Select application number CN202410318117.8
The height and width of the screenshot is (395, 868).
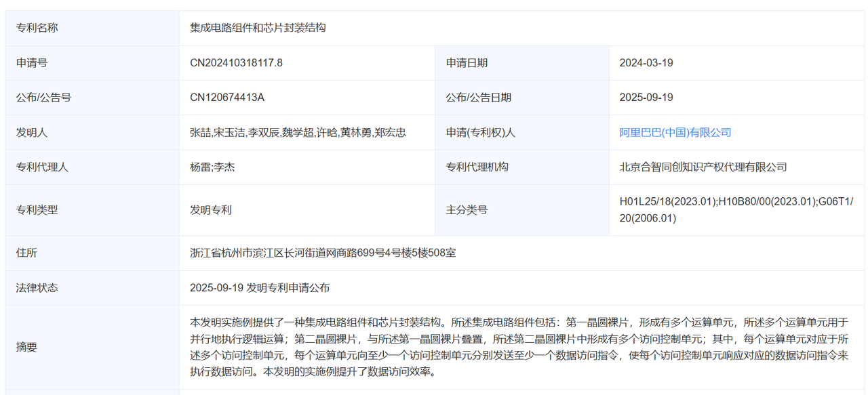coord(236,62)
